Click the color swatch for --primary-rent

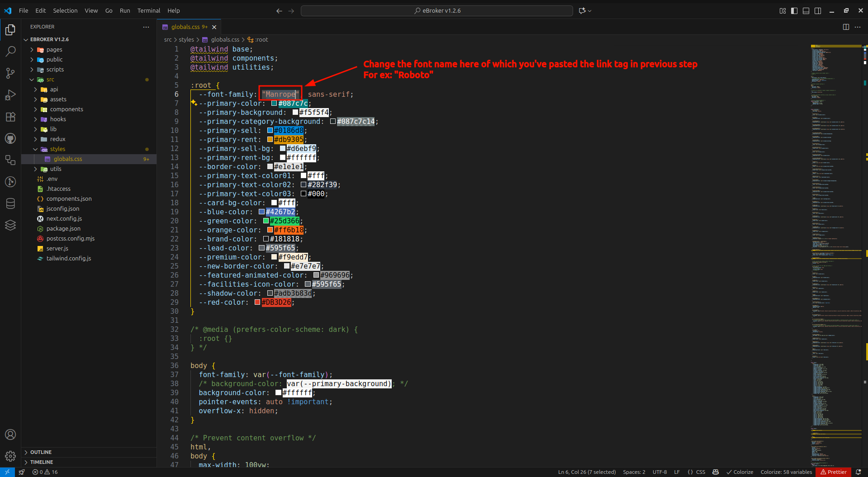[x=270, y=140]
